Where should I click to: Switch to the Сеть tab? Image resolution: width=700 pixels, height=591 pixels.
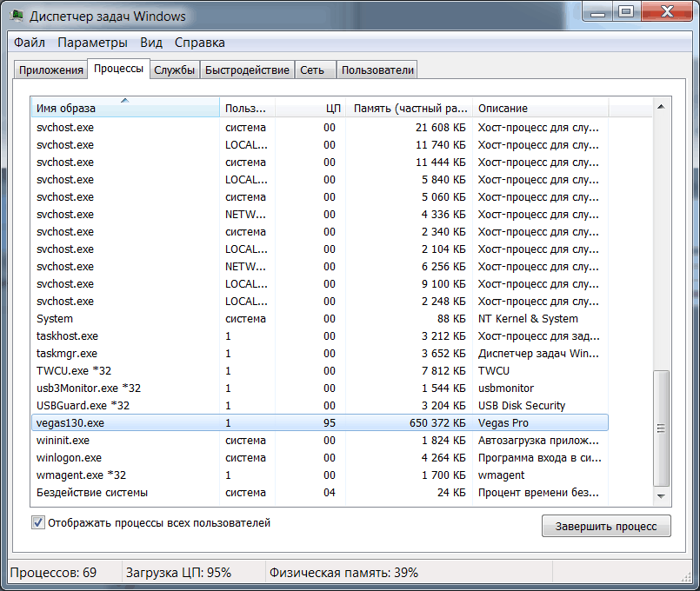click(315, 70)
